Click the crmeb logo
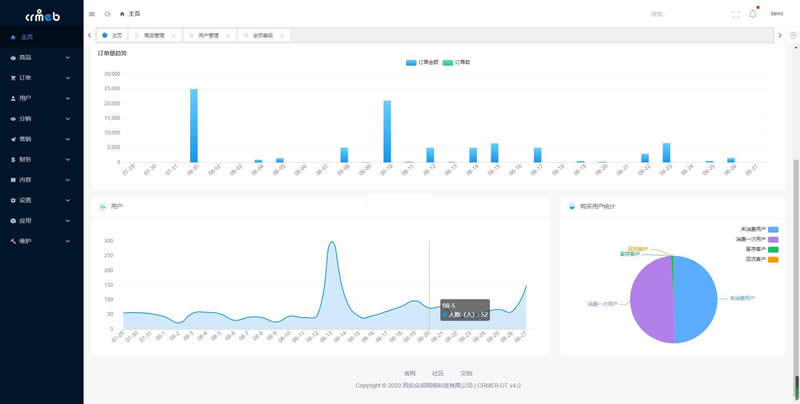The width and height of the screenshot is (800, 404). [x=41, y=15]
